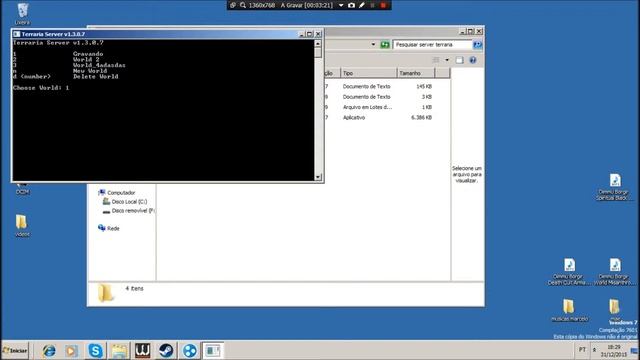Viewport: 640px width, 360px height.
Task: Select the Dimmu Borgir Spiritual Black audio file
Action: [x=614, y=187]
